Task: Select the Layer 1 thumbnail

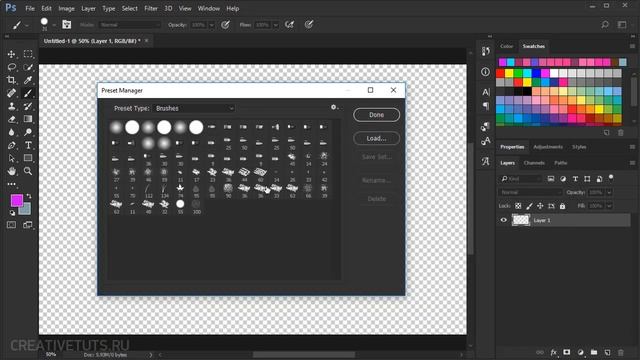Action: pyautogui.click(x=521, y=220)
